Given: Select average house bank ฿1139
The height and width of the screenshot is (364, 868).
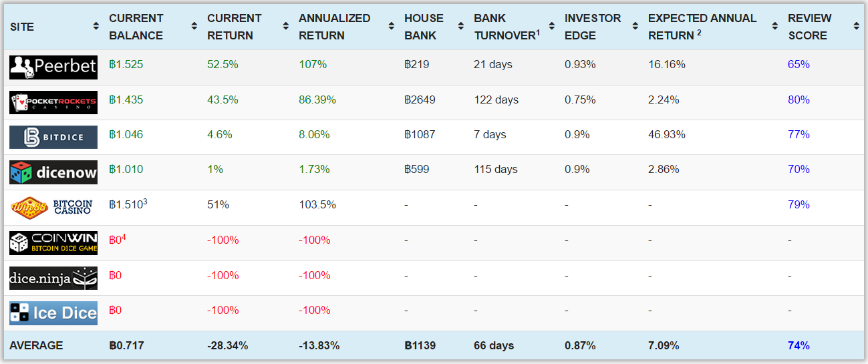Looking at the screenshot, I should (x=420, y=346).
